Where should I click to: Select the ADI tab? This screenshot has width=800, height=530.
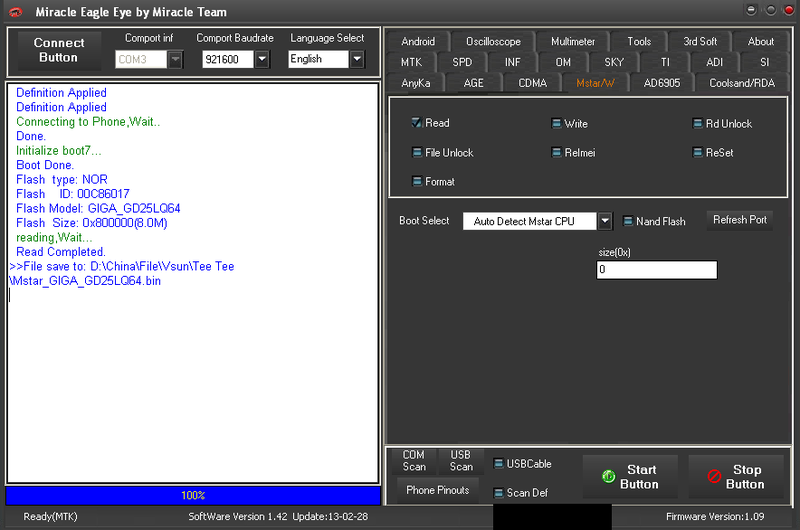coord(714,62)
